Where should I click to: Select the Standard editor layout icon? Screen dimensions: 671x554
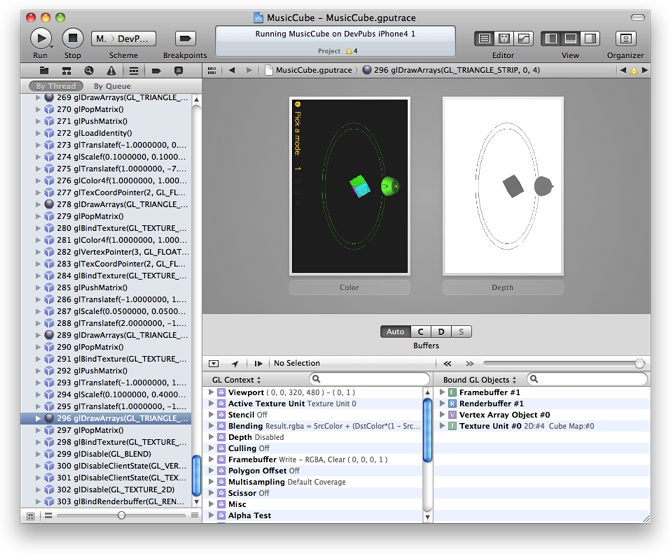(484, 38)
